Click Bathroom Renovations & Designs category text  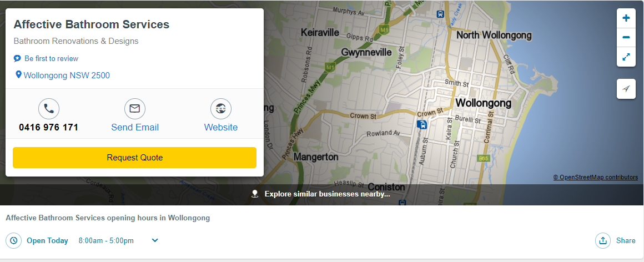click(76, 41)
